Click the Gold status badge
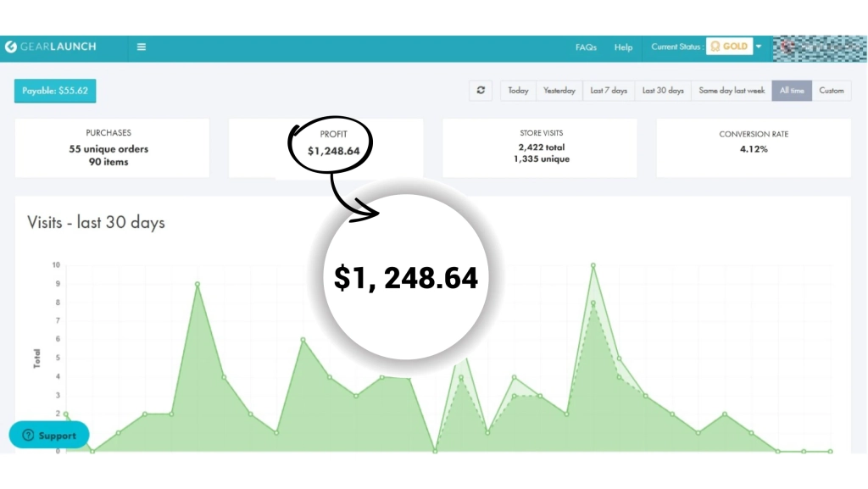868x489 pixels. (x=729, y=47)
